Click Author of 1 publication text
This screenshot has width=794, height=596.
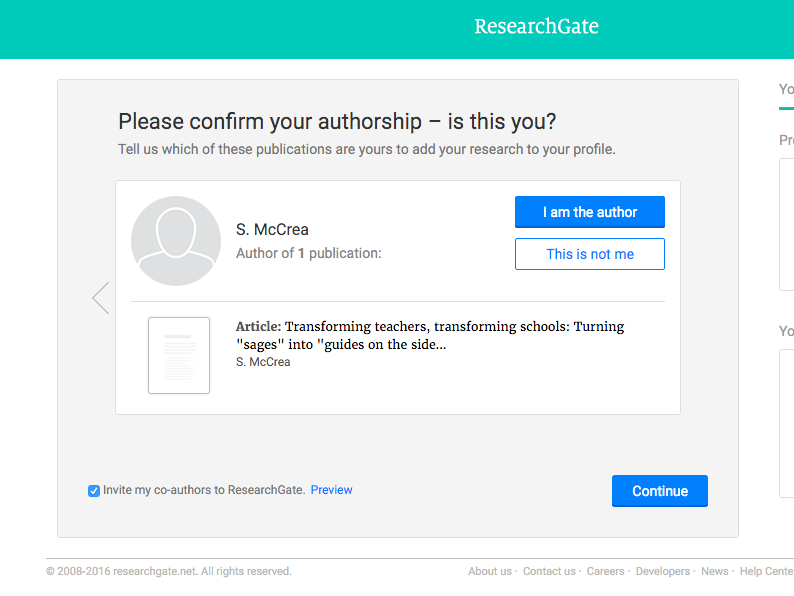pos(308,253)
